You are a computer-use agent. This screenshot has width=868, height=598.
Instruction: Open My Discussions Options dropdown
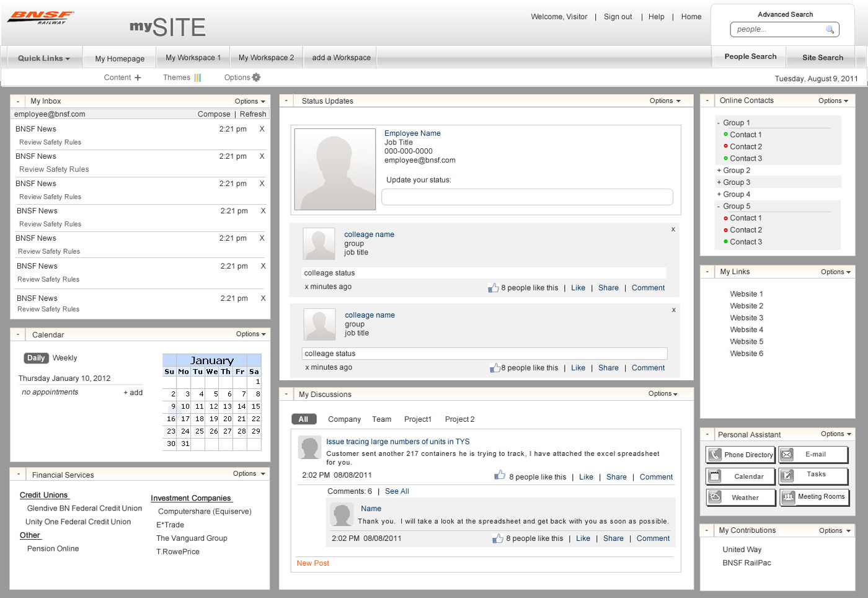point(663,394)
